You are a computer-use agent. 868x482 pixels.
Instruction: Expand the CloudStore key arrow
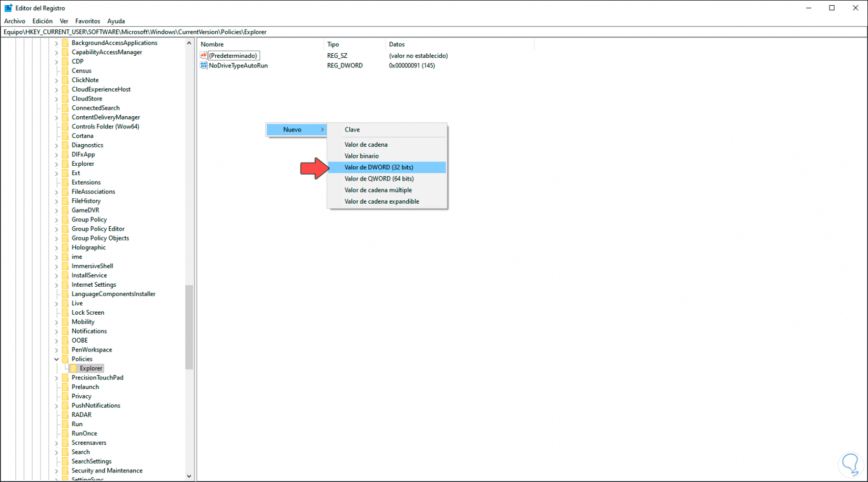(57, 98)
